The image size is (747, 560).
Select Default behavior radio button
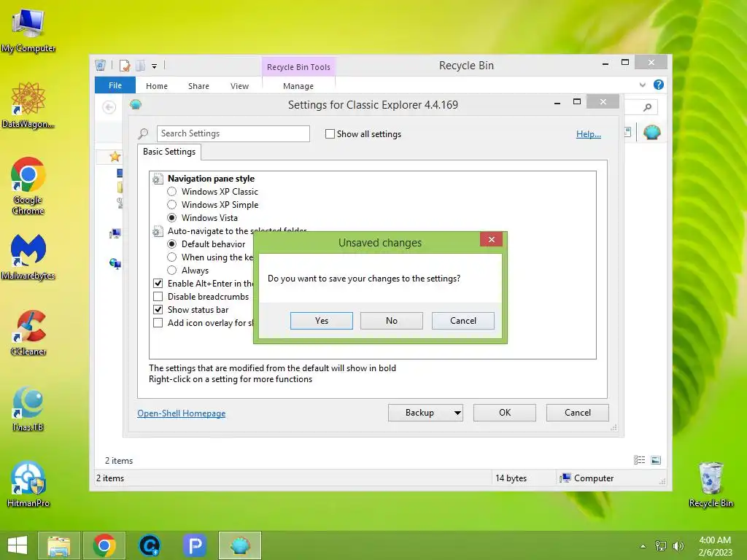pyautogui.click(x=172, y=244)
